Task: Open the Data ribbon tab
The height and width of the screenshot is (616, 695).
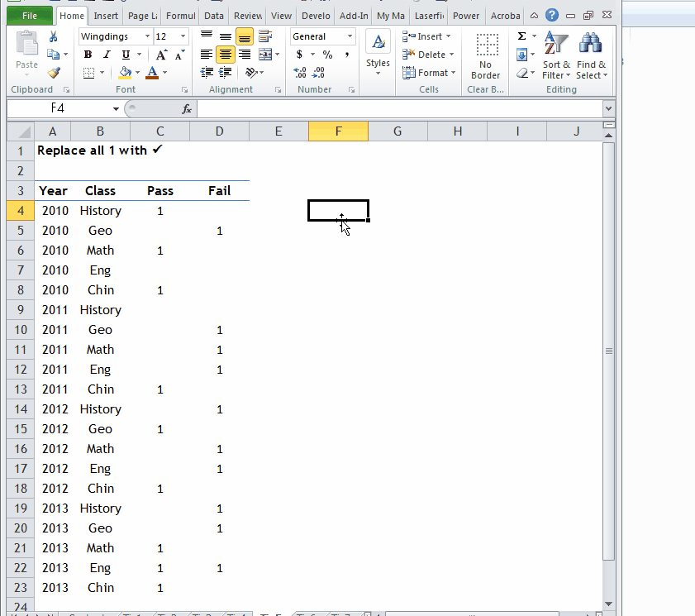Action: [x=214, y=16]
